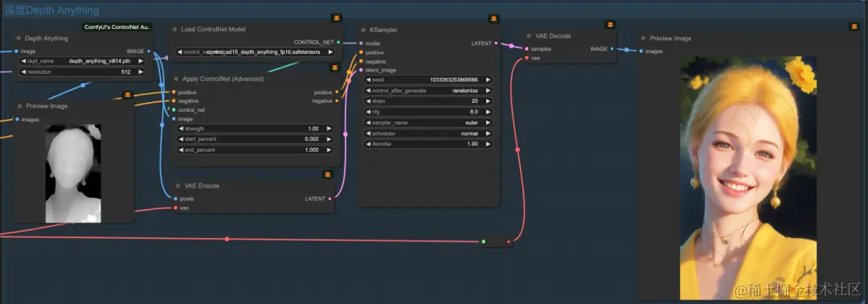868x304 pixels.
Task: Click the samples input slot on VAE Decode
Action: coord(526,49)
